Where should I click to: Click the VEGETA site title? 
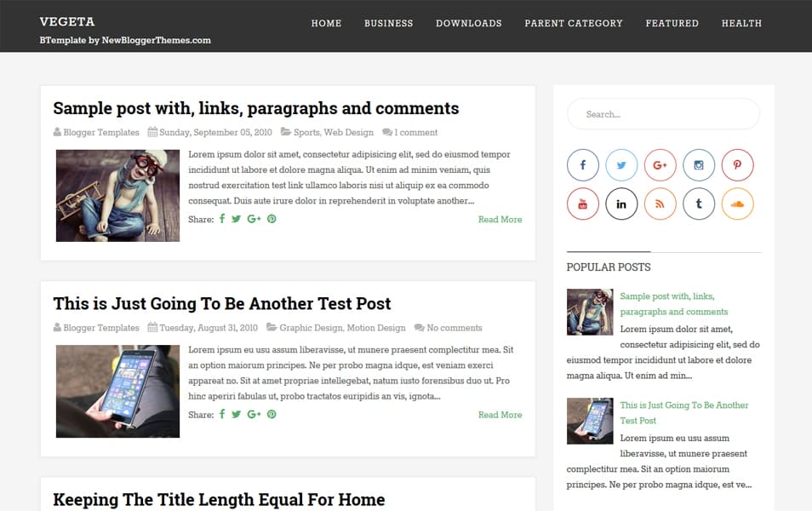coord(67,20)
